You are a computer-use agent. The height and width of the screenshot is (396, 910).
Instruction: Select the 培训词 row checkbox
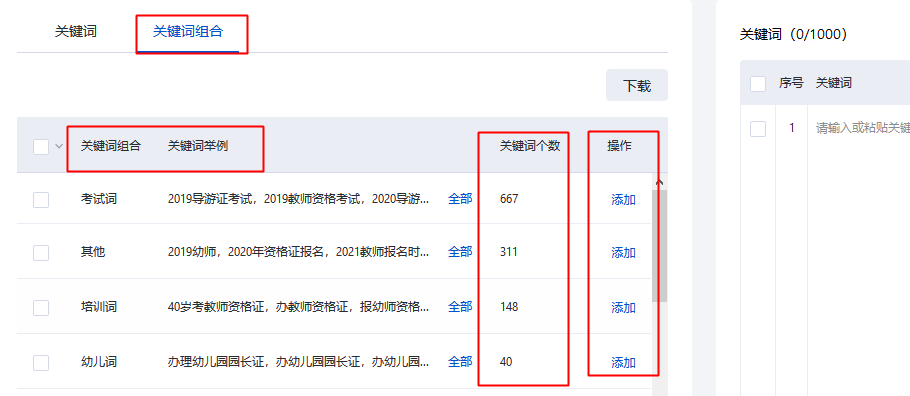(x=41, y=308)
